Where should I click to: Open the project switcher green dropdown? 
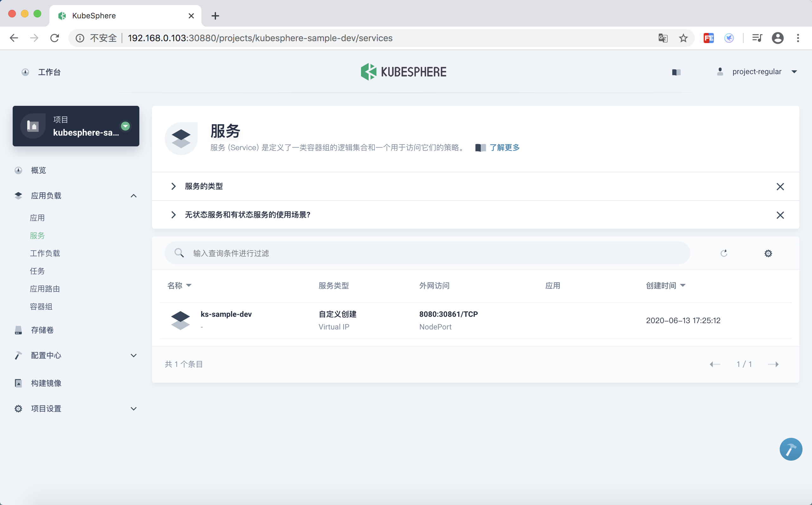(x=125, y=126)
